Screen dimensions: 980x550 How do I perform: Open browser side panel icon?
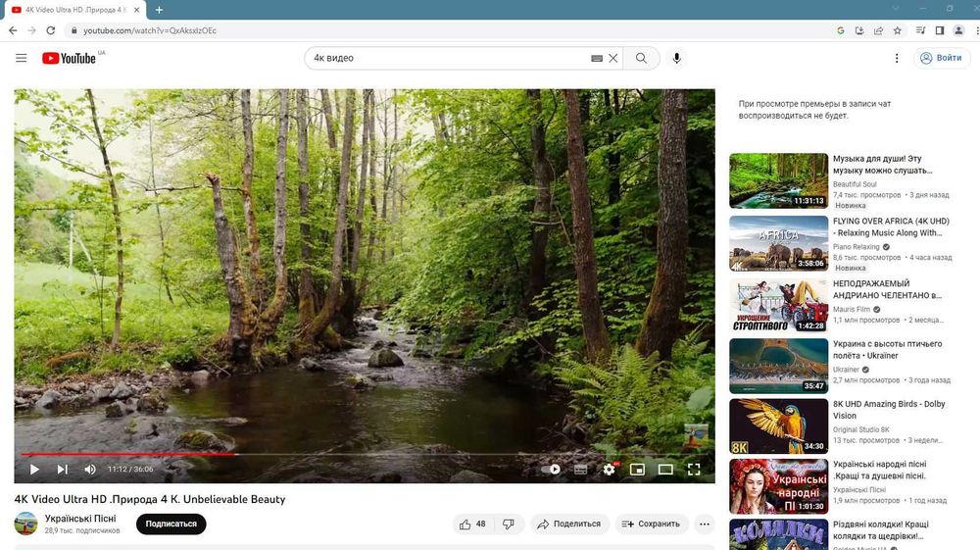pos(940,30)
